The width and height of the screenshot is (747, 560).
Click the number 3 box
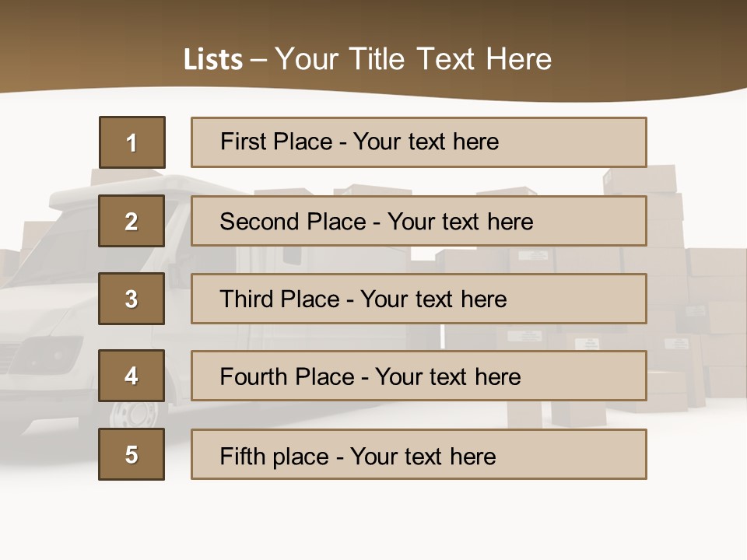click(x=132, y=299)
